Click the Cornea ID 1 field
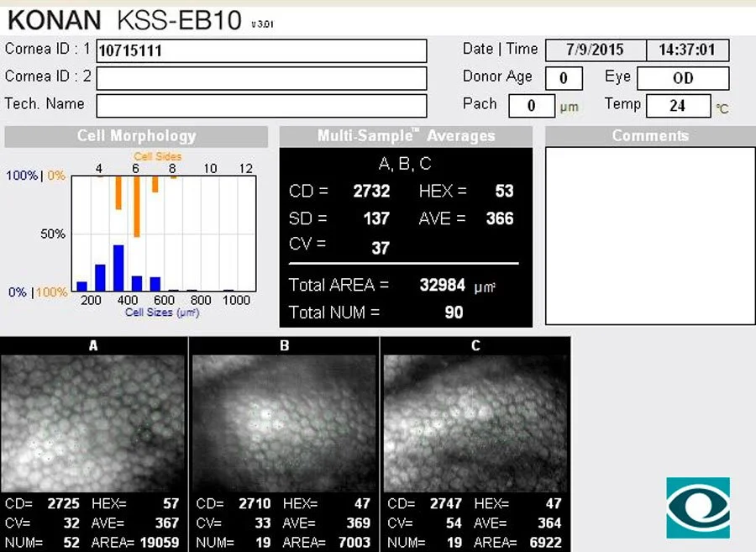The height and width of the screenshot is (552, 756). tap(261, 51)
